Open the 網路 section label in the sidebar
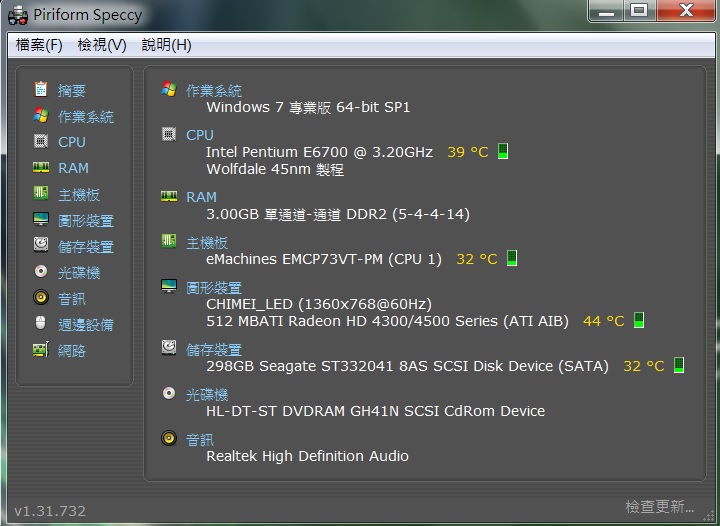 coord(72,351)
